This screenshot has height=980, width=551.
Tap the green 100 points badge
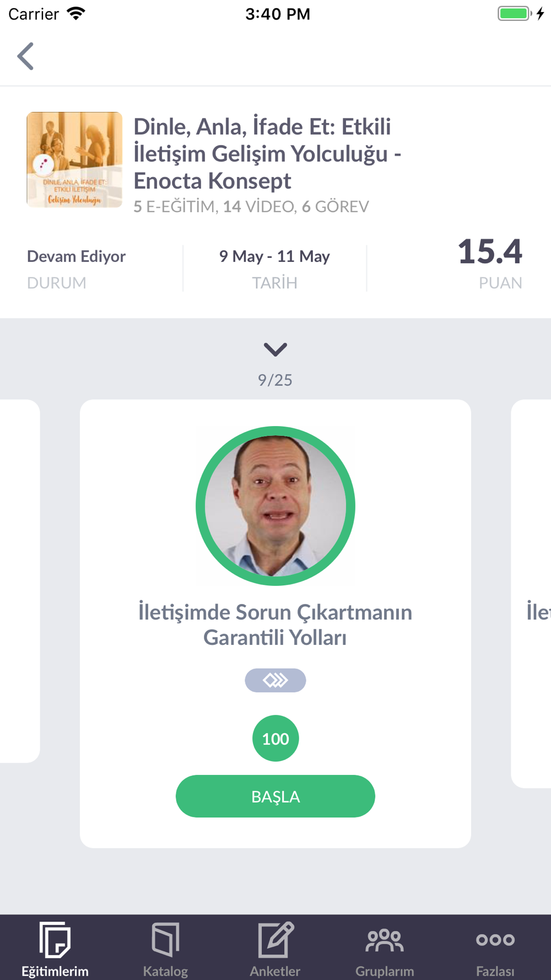[x=275, y=739]
